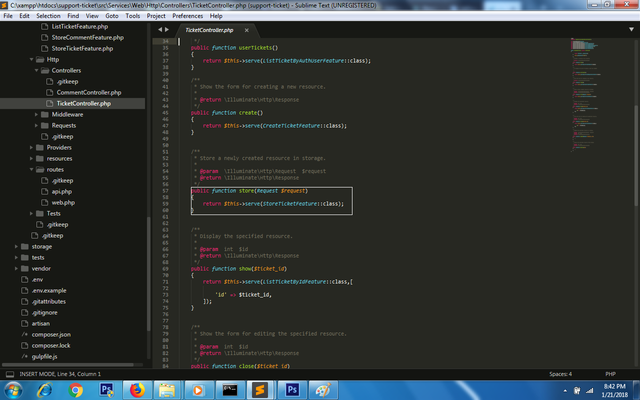Open the .gitattributes file
The height and width of the screenshot is (400, 640).
click(49, 302)
